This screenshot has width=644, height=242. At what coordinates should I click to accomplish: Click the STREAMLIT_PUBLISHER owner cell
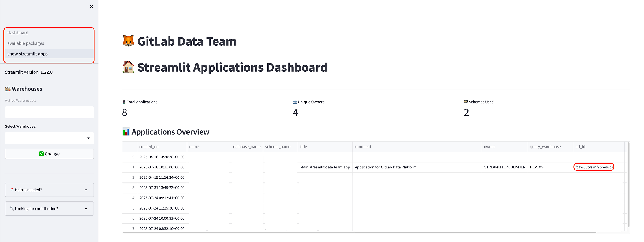click(x=505, y=167)
